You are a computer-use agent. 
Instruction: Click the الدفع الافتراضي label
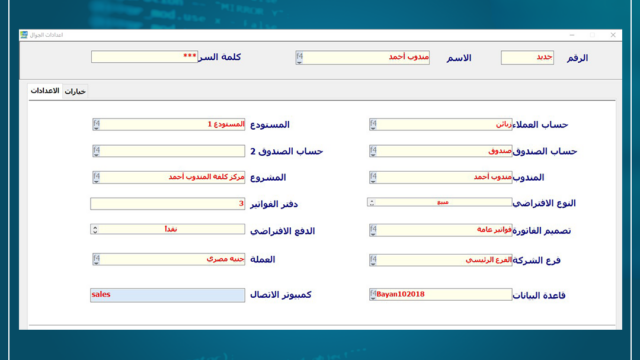(x=282, y=231)
